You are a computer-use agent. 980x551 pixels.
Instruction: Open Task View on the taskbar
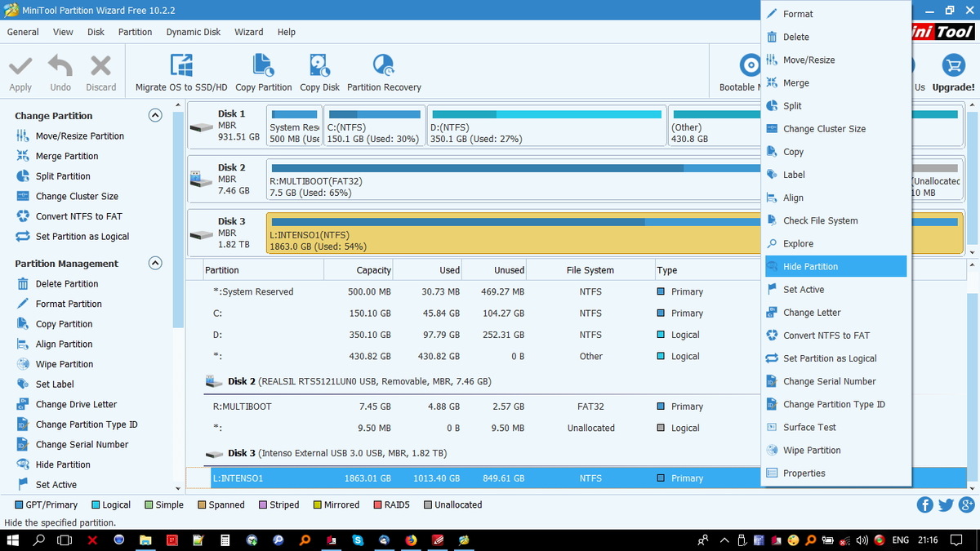65,540
